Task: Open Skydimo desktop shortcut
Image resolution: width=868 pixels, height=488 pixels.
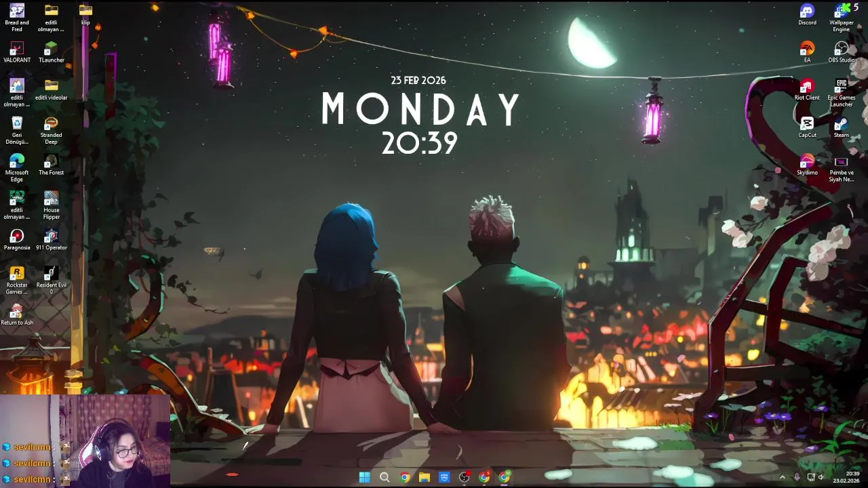Action: [807, 165]
